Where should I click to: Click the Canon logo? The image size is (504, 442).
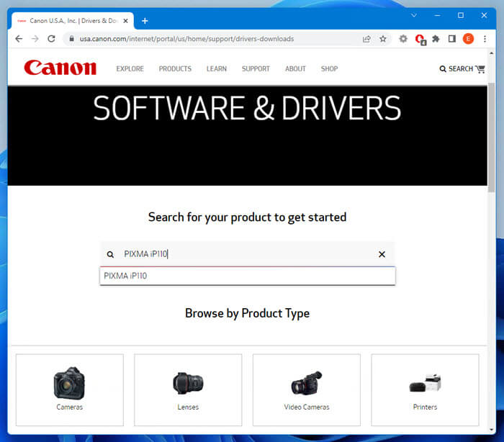(60, 68)
